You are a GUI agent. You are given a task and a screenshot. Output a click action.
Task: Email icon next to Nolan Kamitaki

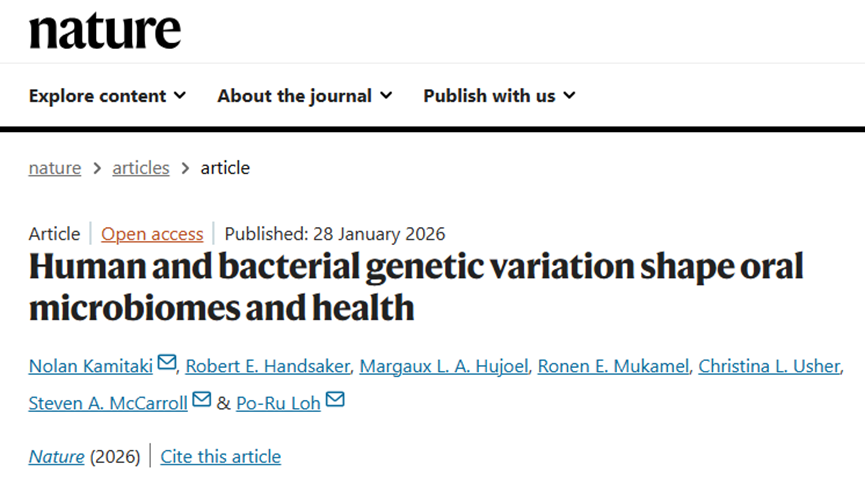167,362
